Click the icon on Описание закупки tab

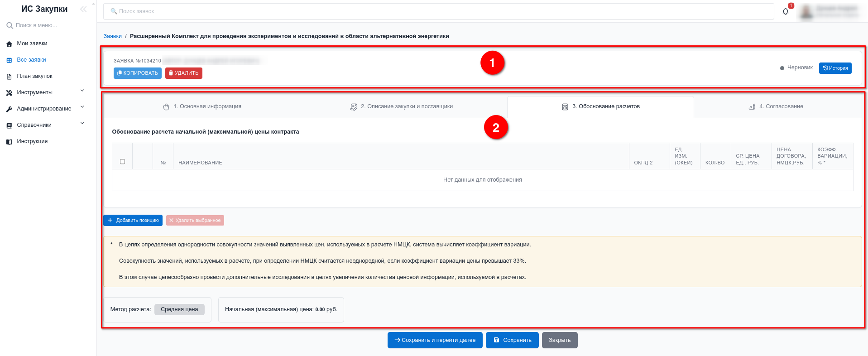tap(354, 107)
